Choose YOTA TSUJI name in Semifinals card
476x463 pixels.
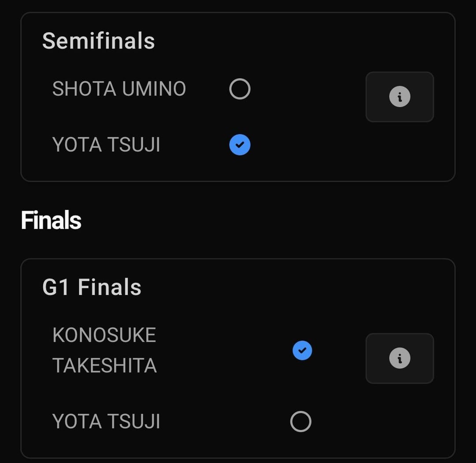[106, 145]
